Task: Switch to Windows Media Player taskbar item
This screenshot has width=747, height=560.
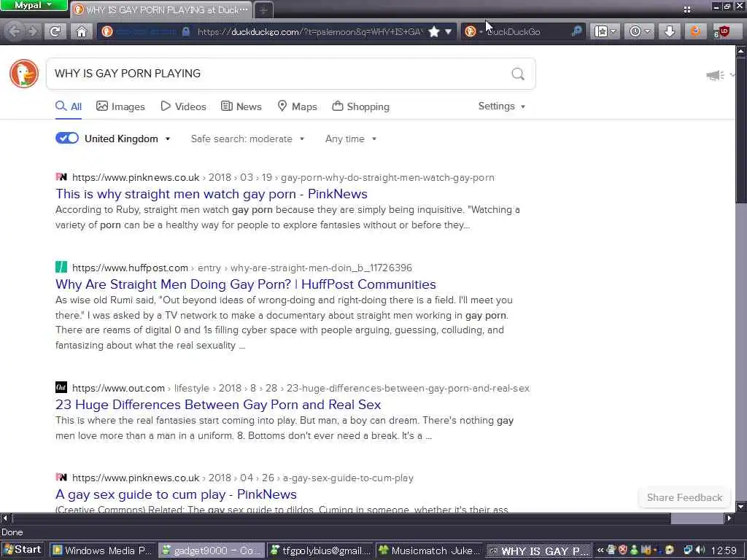Action: pyautogui.click(x=102, y=551)
